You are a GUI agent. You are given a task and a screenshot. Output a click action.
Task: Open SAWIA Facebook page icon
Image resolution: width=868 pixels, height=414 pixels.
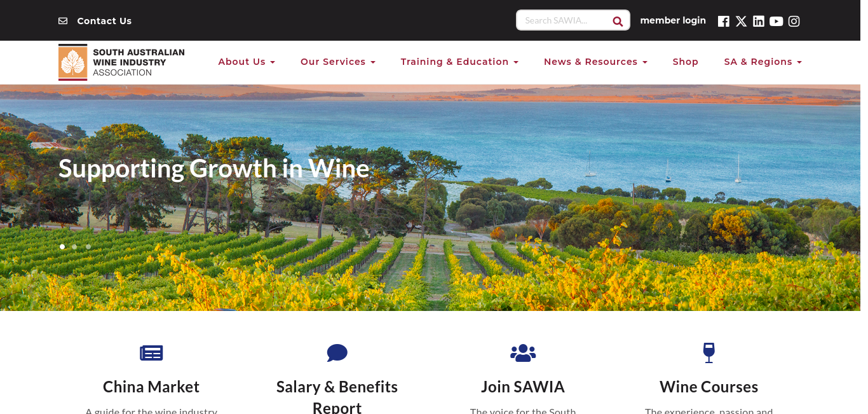723,21
